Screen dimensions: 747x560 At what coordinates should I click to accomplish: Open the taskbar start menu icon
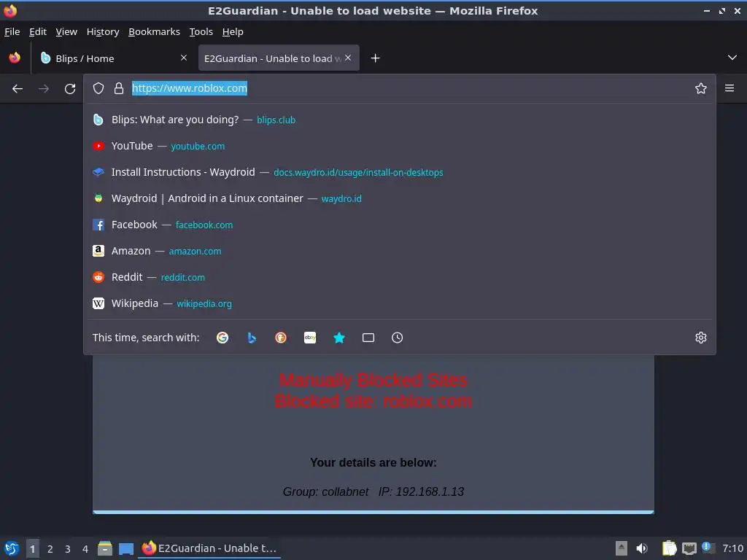(12, 548)
